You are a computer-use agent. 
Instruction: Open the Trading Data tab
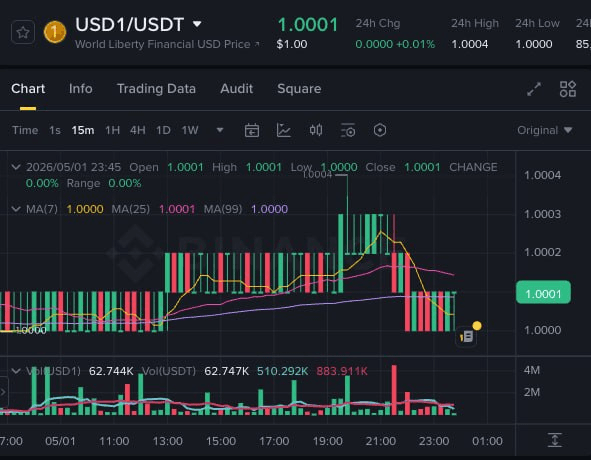pos(156,89)
